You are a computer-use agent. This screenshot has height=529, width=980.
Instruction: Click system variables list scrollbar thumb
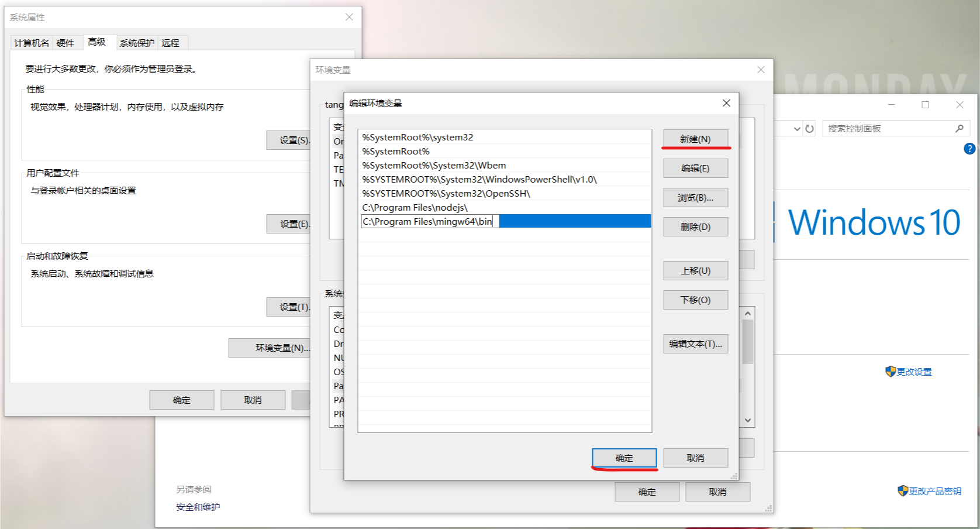(x=747, y=342)
